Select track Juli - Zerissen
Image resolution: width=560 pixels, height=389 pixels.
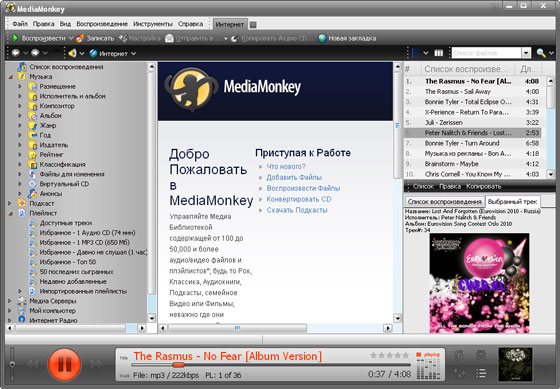(472, 123)
